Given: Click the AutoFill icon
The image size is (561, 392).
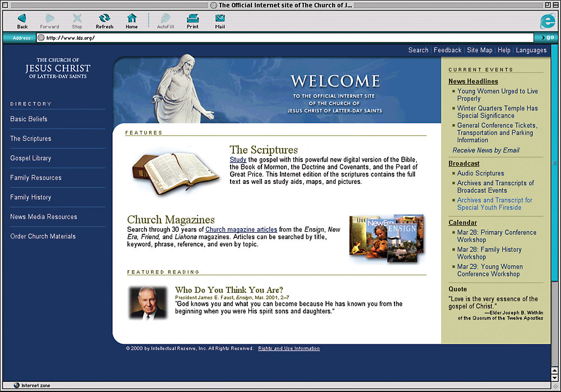Looking at the screenshot, I should [165, 19].
